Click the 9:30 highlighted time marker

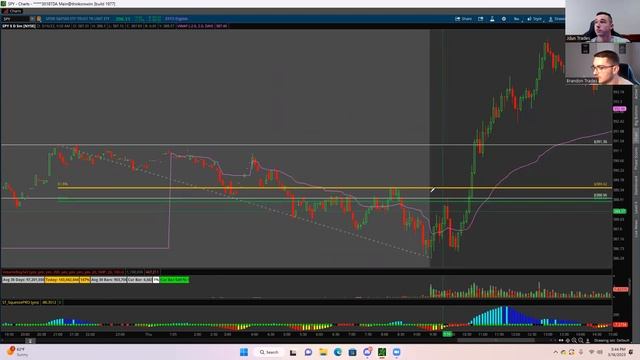(447, 334)
